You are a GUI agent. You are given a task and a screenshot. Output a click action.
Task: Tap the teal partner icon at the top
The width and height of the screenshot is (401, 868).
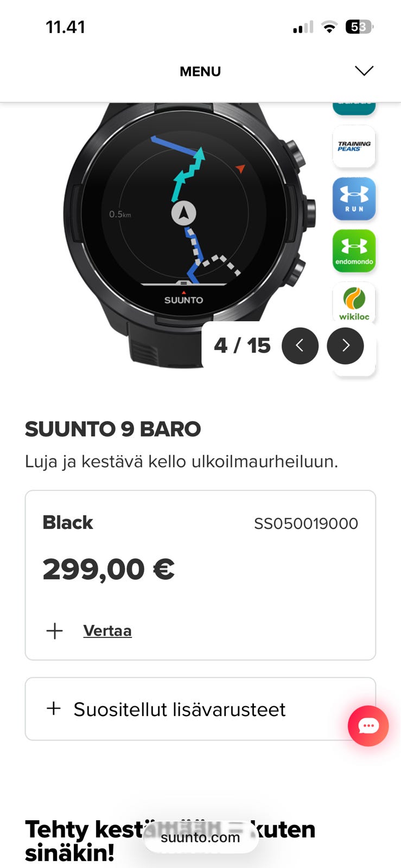point(354,108)
